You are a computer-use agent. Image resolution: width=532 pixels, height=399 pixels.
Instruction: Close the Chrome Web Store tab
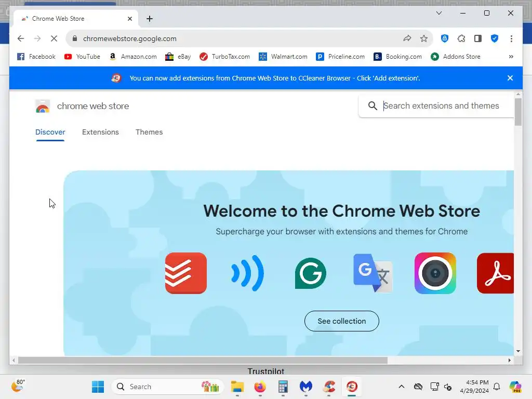tap(129, 19)
